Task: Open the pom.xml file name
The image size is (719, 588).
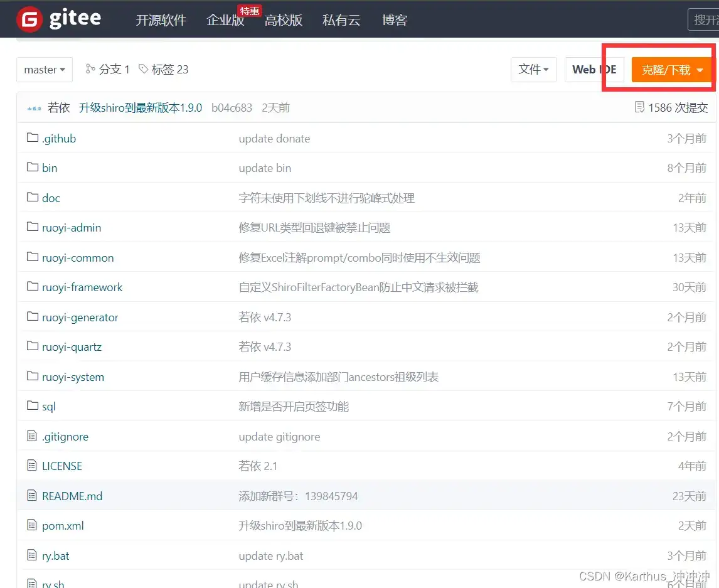Action: tap(63, 526)
